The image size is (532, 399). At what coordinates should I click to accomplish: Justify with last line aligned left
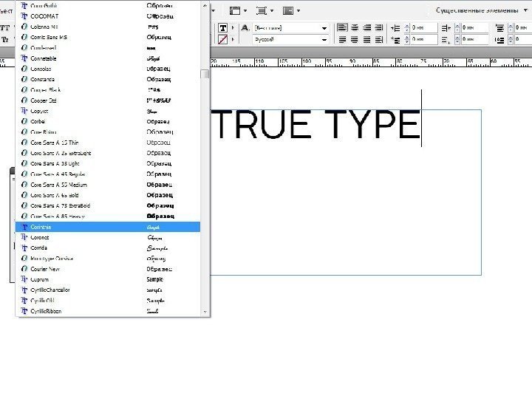click(342, 40)
